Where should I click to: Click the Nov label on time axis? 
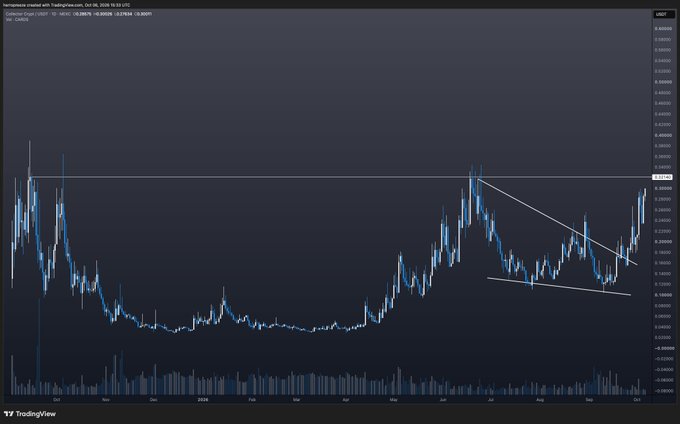(x=106, y=399)
